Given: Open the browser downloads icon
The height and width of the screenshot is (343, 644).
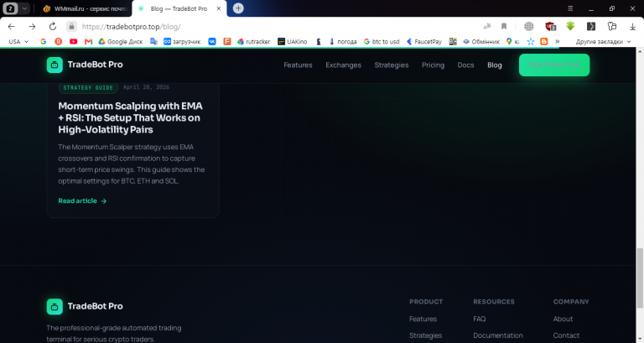Looking at the screenshot, I should (x=632, y=27).
